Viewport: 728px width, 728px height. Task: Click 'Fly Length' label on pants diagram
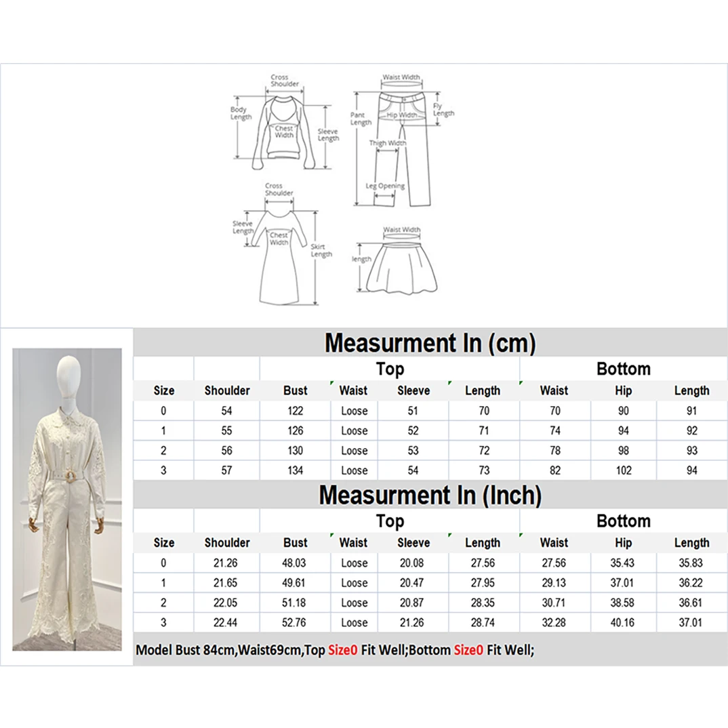(443, 110)
